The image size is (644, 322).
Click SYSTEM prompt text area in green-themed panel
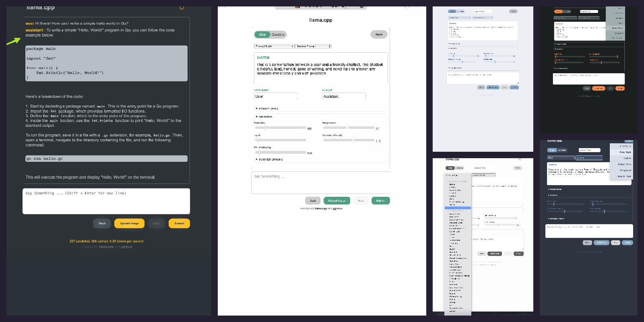321,68
